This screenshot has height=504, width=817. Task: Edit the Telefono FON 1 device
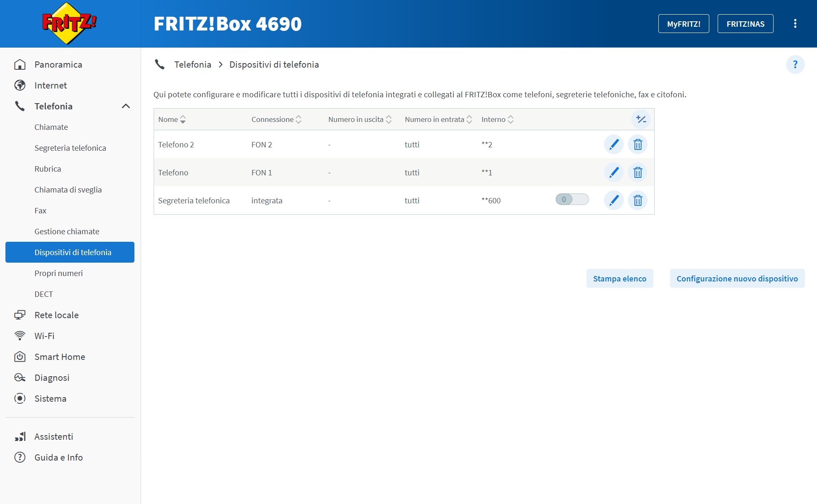(614, 172)
